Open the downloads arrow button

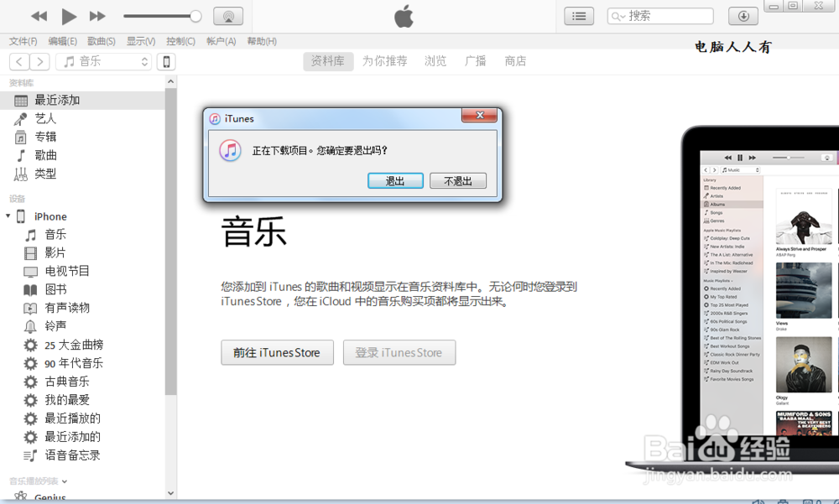coord(743,17)
